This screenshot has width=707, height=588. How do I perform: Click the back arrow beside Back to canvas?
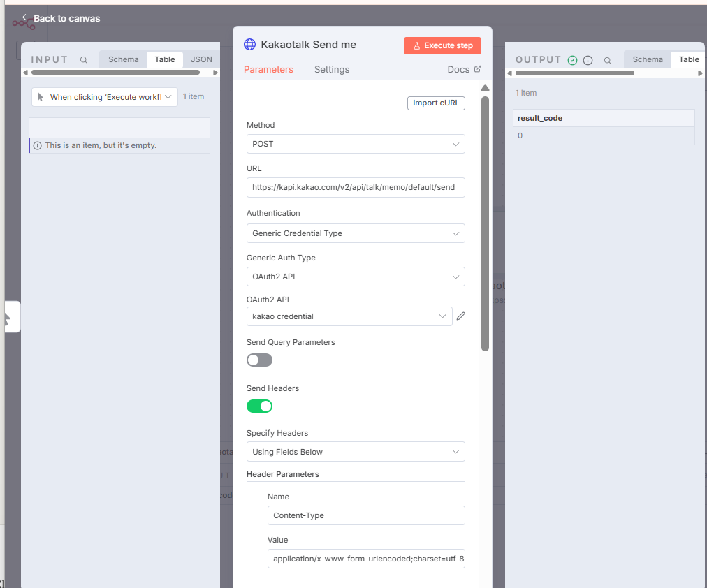point(25,17)
